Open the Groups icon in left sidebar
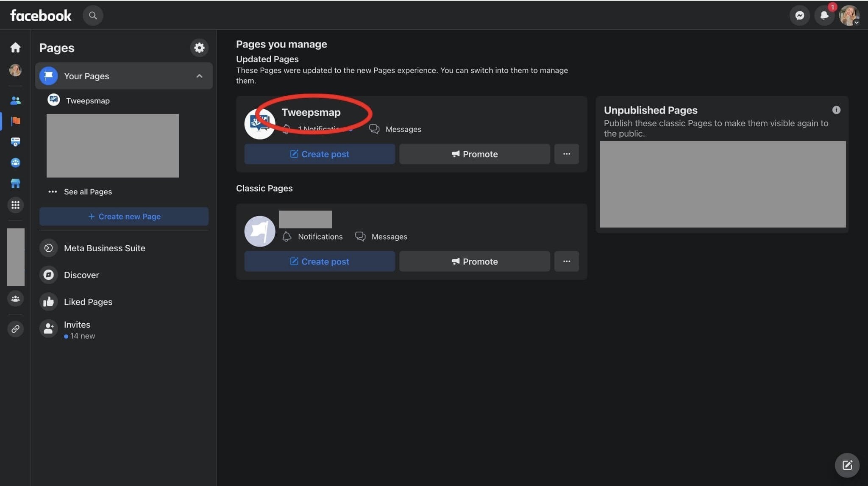This screenshot has height=486, width=868. pyautogui.click(x=15, y=163)
